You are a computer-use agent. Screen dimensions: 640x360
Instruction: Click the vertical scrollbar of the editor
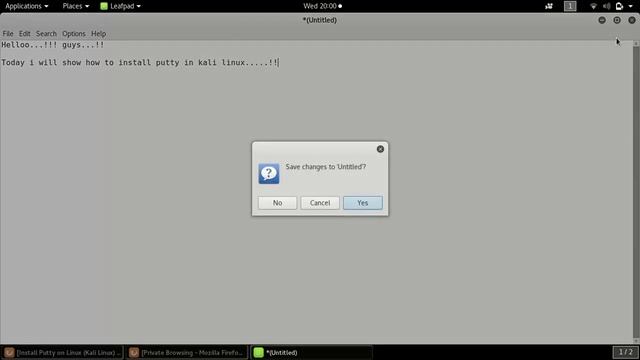tap(636, 192)
